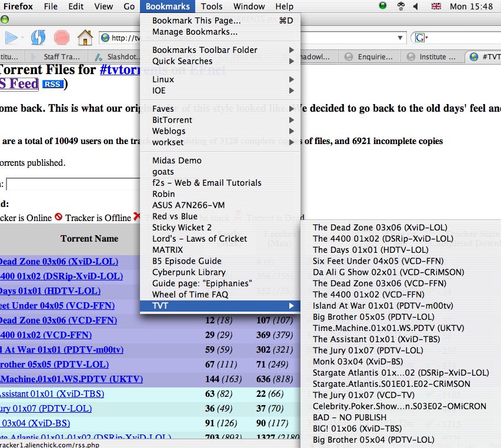Reload the page with the refresh icon

coord(38,38)
